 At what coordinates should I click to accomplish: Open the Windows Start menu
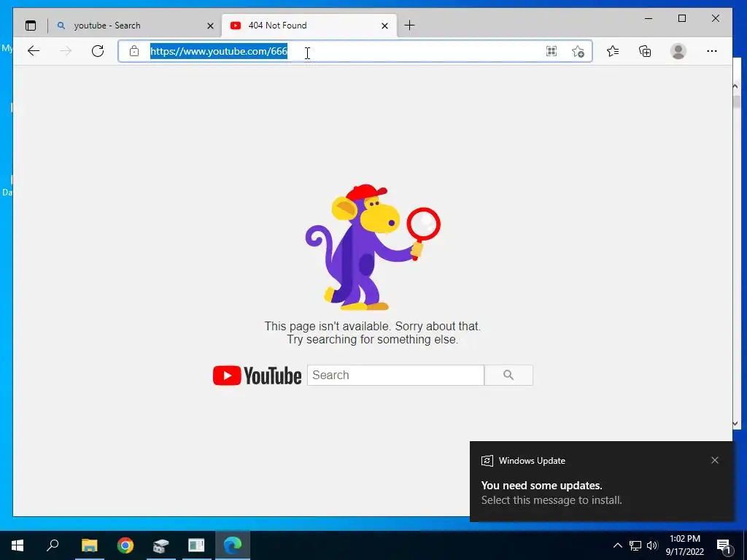coord(18,545)
